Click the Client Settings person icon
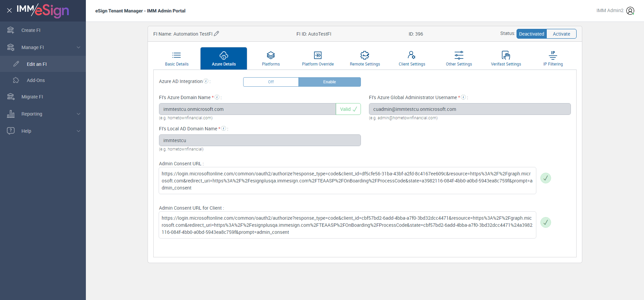Viewport: 644px width, 300px height. [412, 55]
